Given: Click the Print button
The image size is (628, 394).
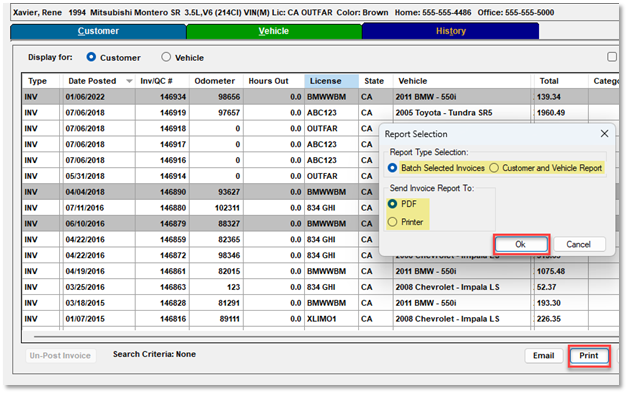Looking at the screenshot, I should point(589,356).
